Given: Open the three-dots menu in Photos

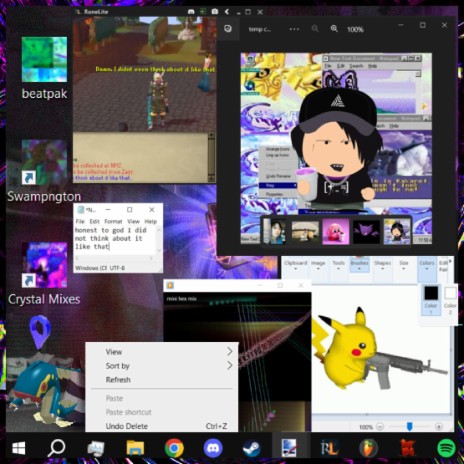Looking at the screenshot, I should coord(294,29).
